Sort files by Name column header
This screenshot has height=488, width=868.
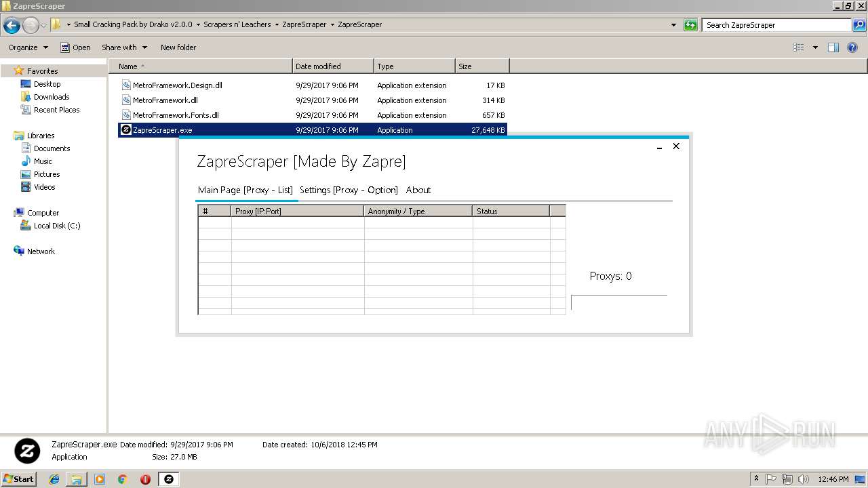tap(201, 66)
